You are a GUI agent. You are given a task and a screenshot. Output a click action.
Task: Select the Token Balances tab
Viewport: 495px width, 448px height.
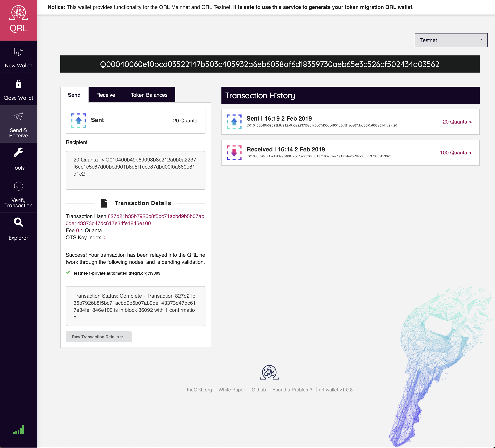[x=148, y=95]
